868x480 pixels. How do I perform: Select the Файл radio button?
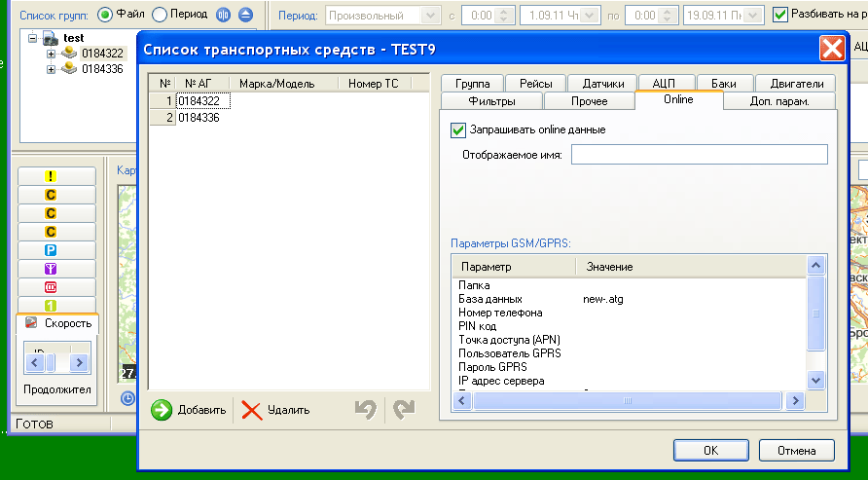click(x=105, y=15)
